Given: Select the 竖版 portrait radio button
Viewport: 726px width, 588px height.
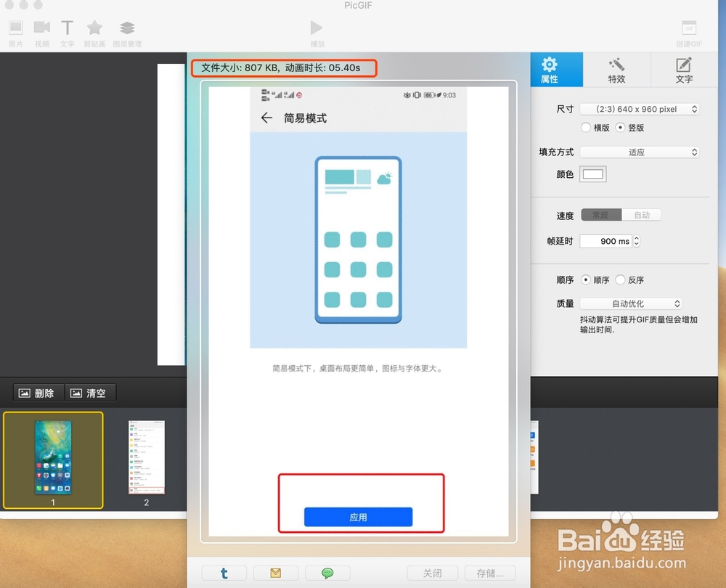Looking at the screenshot, I should [x=621, y=127].
